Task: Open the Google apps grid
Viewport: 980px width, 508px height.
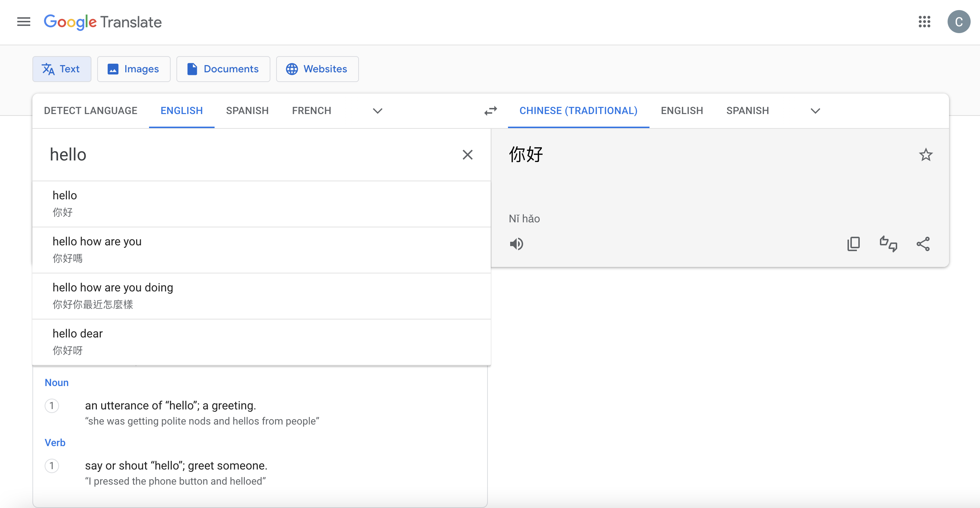Action: click(x=925, y=22)
